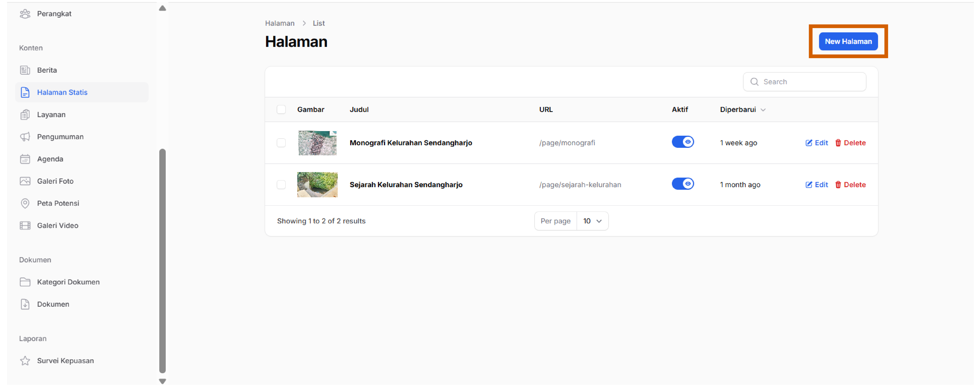Image resolution: width=980 pixels, height=385 pixels.
Task: Click the '1 week ago' timestamp
Action: click(x=738, y=143)
